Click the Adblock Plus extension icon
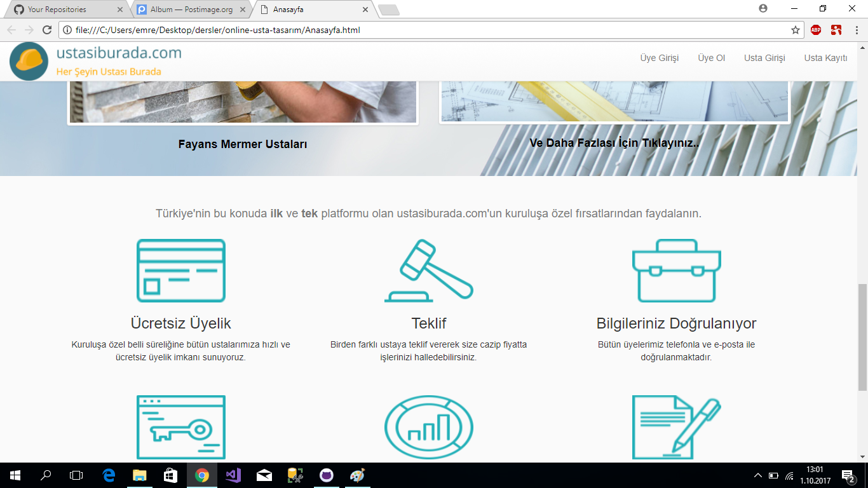 point(815,29)
